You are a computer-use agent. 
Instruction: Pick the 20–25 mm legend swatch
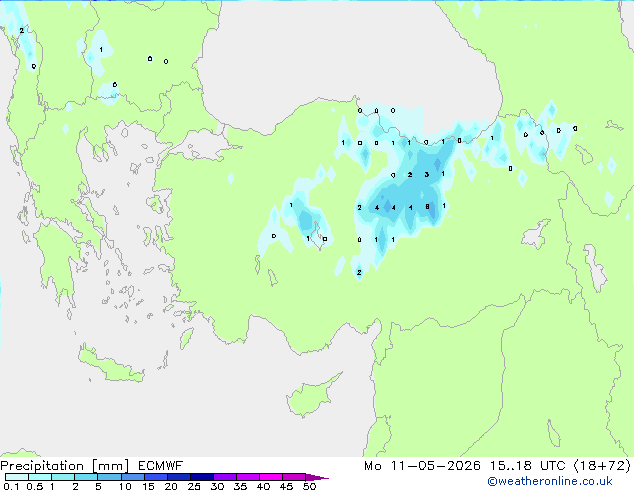pyautogui.click(x=178, y=477)
